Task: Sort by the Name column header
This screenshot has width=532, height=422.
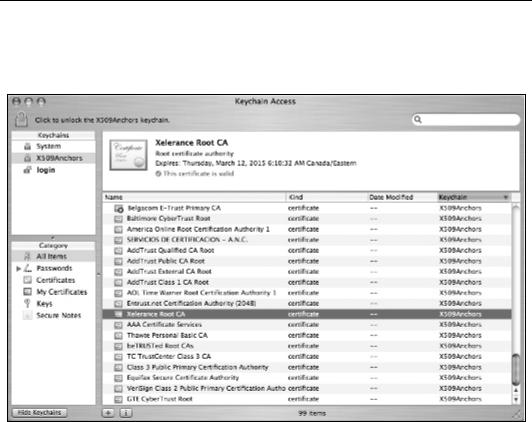Action: tap(194, 197)
